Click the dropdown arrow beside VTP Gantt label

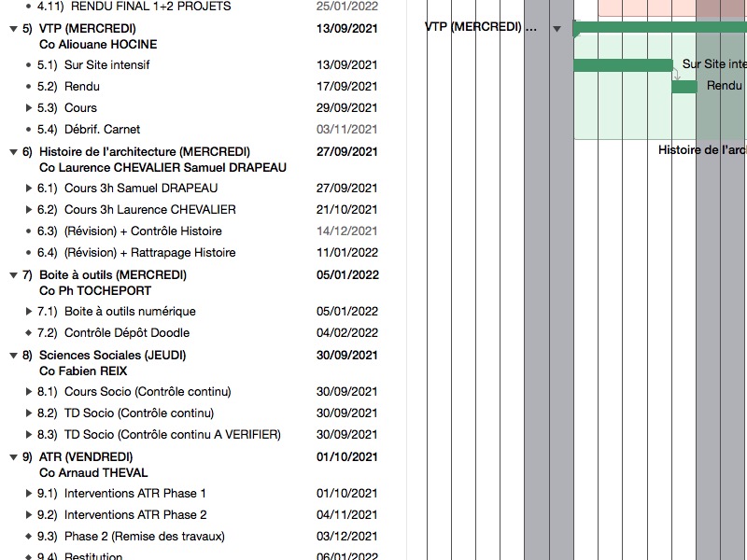pyautogui.click(x=557, y=29)
